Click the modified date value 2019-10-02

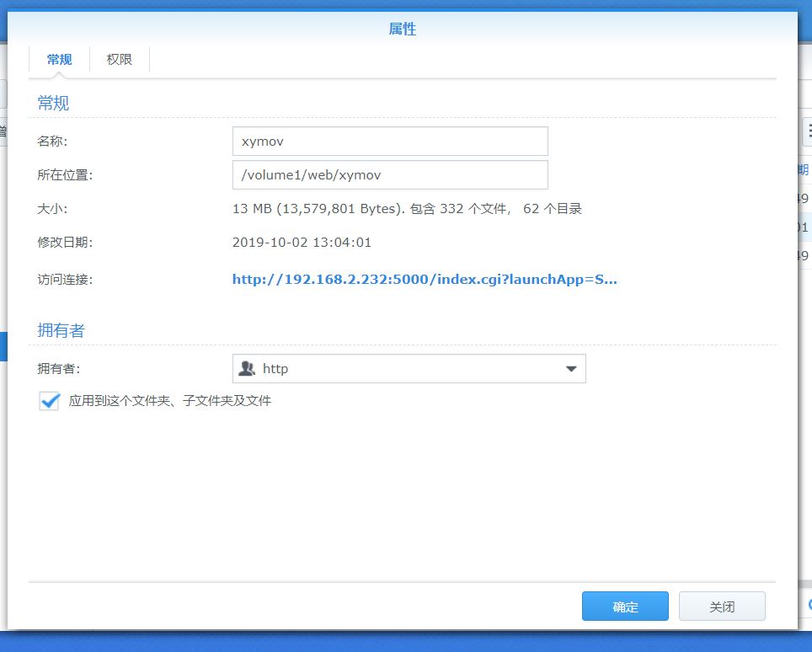coord(302,243)
